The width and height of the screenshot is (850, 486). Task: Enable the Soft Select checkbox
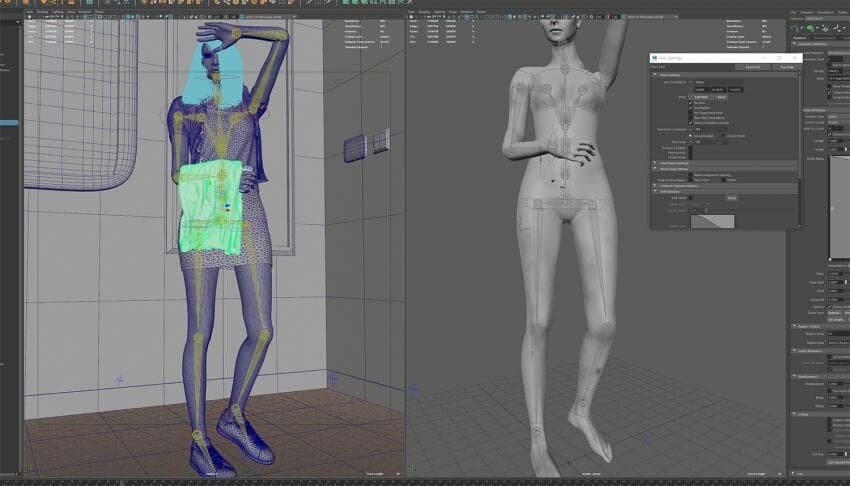690,198
